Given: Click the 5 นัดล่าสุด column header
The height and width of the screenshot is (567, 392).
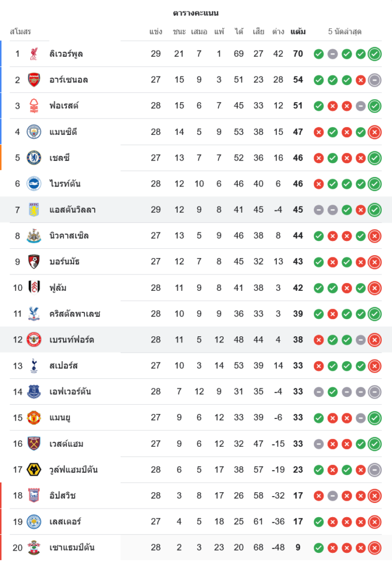Looking at the screenshot, I should point(344,32).
